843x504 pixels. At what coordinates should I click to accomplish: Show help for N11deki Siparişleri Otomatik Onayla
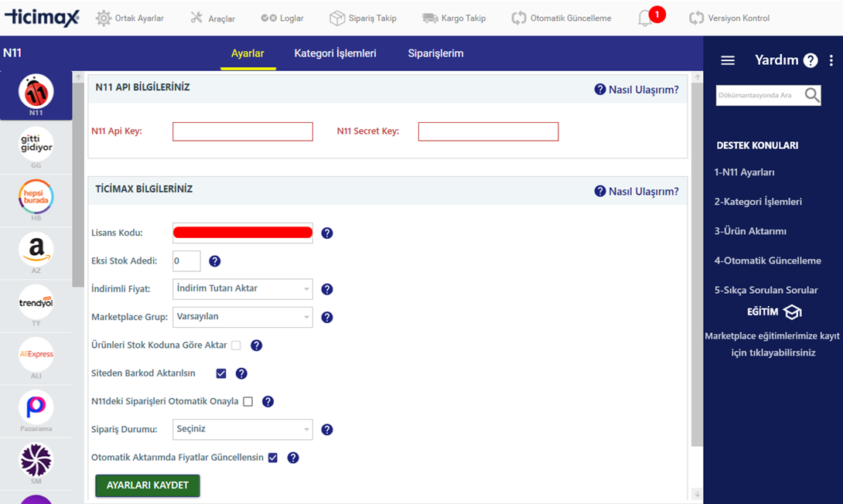click(268, 401)
